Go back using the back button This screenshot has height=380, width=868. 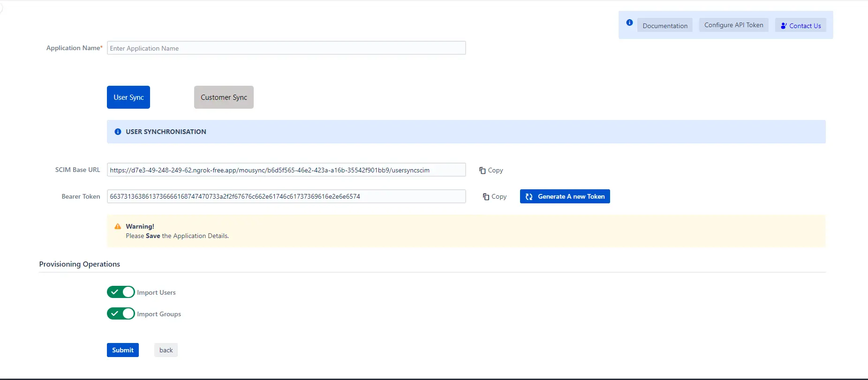(166, 350)
